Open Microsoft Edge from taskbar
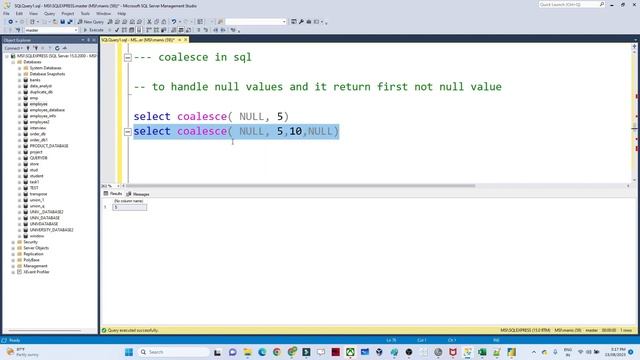 point(262,352)
